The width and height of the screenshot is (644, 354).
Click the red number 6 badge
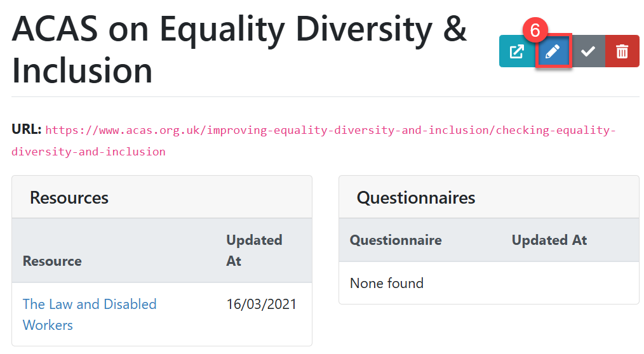click(x=535, y=30)
